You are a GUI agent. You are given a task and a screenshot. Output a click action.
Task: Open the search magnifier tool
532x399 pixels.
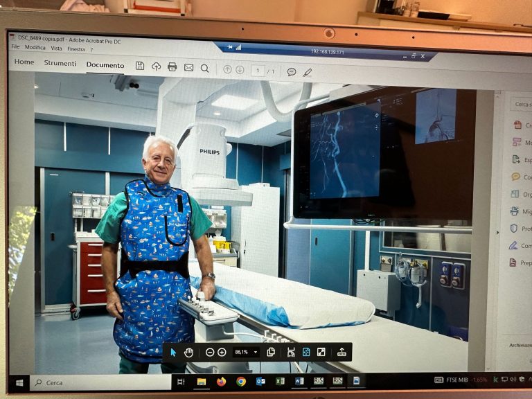tap(205, 68)
